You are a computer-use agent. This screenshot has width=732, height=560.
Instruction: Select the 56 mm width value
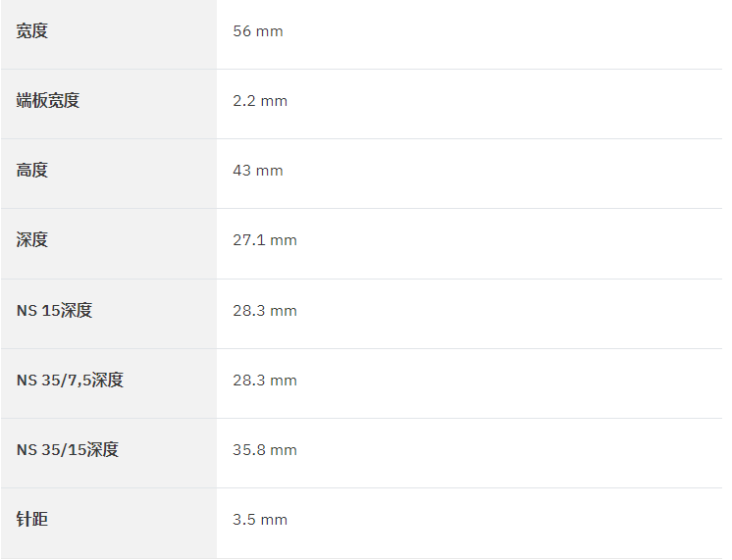click(258, 31)
